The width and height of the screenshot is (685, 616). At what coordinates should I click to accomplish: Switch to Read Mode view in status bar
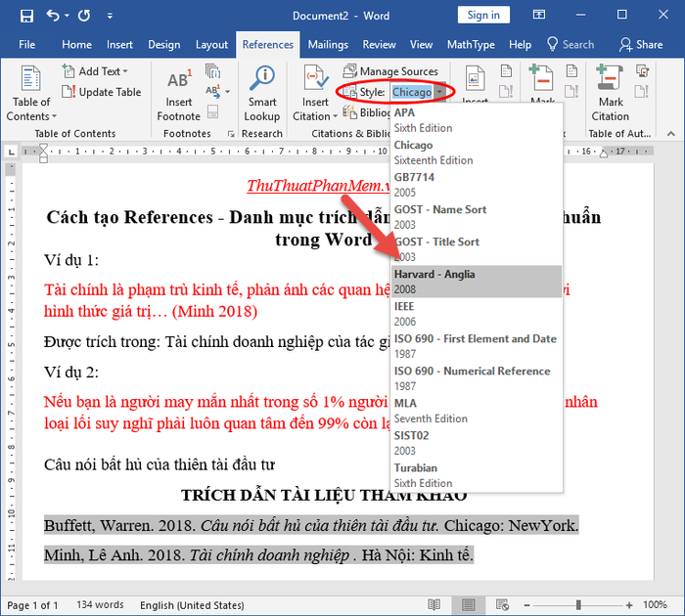click(434, 604)
